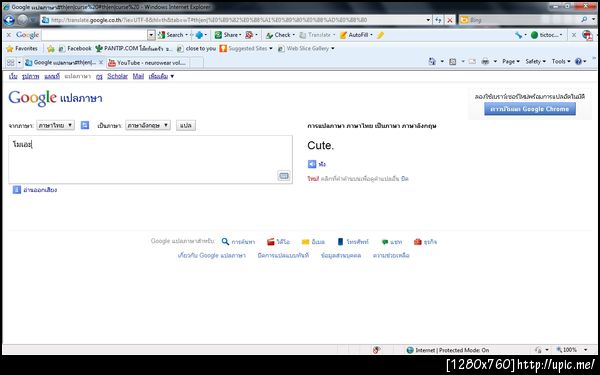Screen dimensions: 600x375
Task: Open the Bing search provider dropdown arrow
Action: tap(594, 20)
